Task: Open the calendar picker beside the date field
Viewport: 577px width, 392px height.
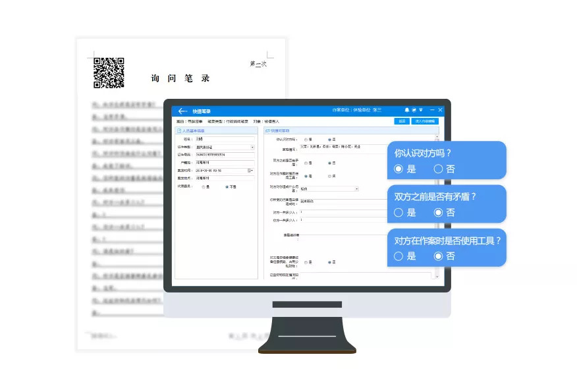Action: point(250,171)
